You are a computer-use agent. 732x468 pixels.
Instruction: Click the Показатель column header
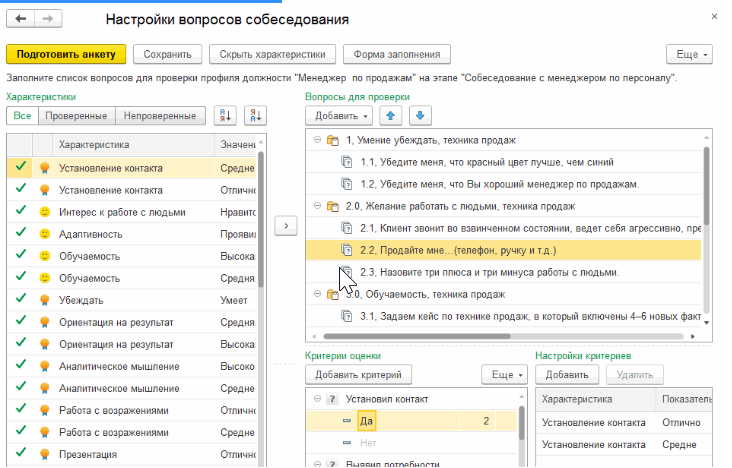(684, 399)
